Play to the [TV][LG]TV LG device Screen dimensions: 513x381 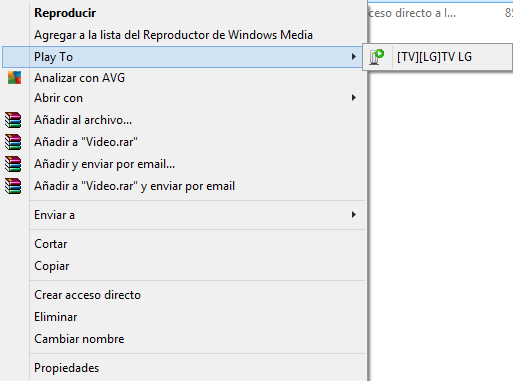click(x=437, y=57)
